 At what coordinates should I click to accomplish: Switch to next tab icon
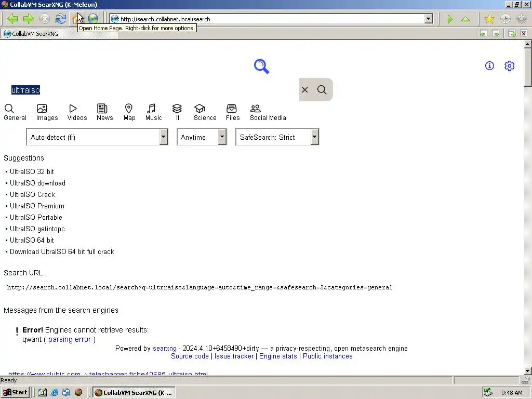coord(496,33)
